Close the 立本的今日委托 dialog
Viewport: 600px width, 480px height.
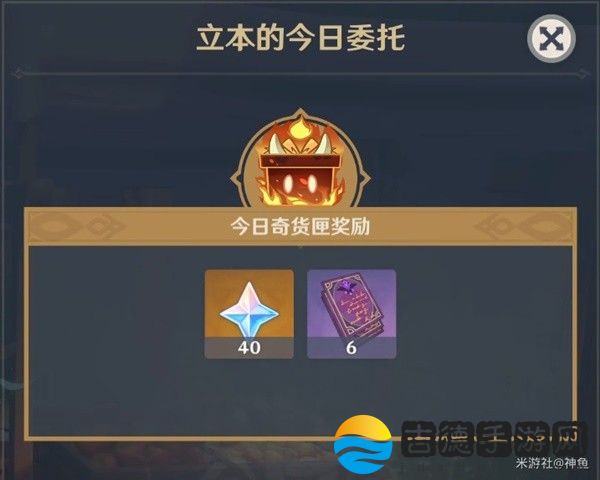coord(551,39)
